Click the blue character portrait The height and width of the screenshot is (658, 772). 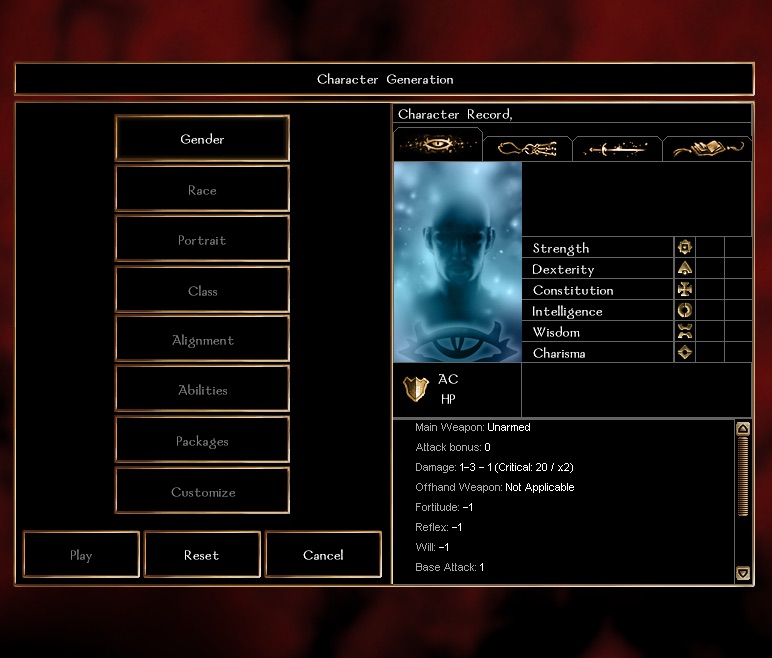[x=457, y=262]
